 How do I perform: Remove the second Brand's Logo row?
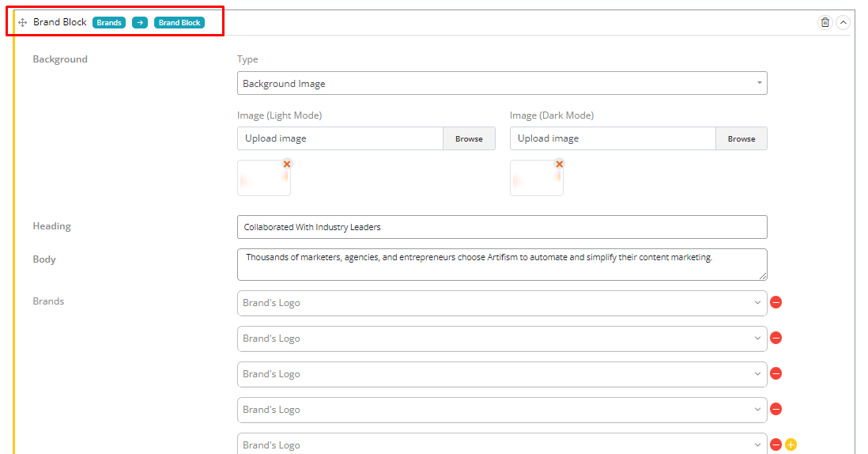pos(776,339)
